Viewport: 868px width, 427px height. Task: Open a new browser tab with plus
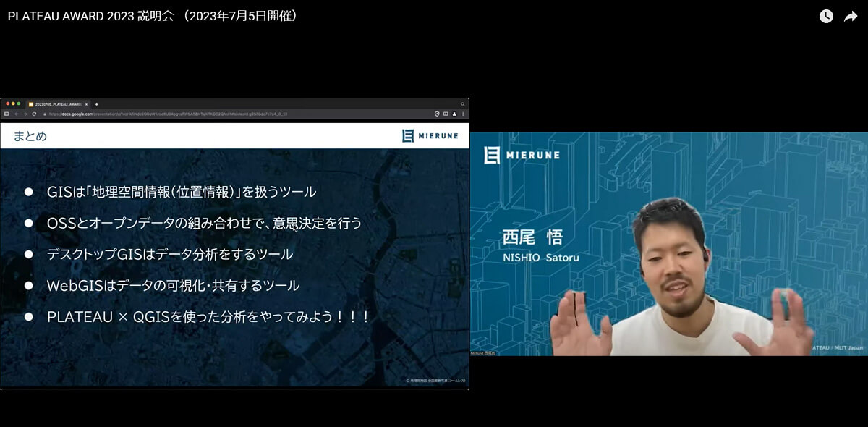click(x=96, y=104)
